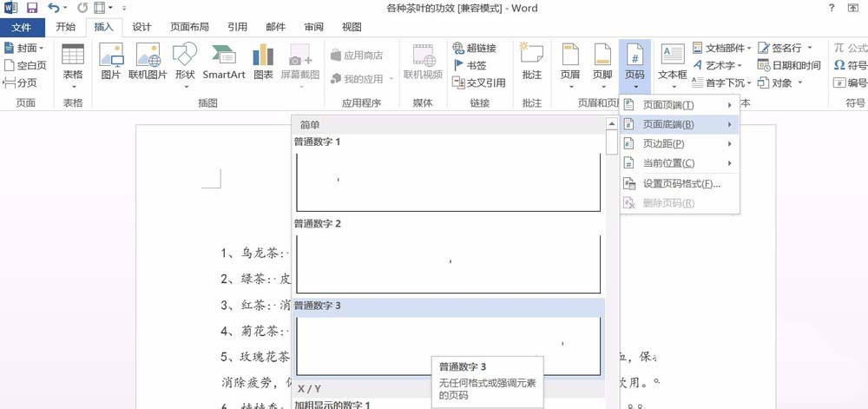Click the gallery scrollbar up arrow
Screen dimensions: 868x409
pyautogui.click(x=611, y=125)
